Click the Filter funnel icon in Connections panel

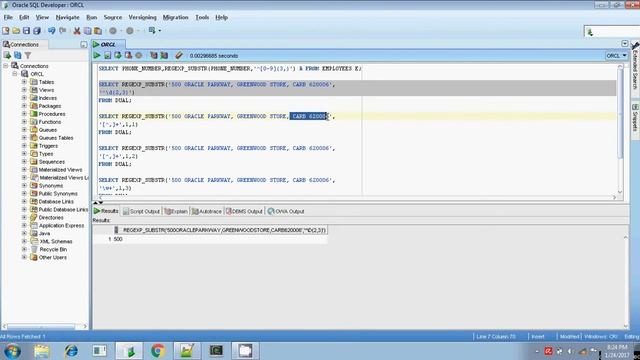click(x=28, y=55)
